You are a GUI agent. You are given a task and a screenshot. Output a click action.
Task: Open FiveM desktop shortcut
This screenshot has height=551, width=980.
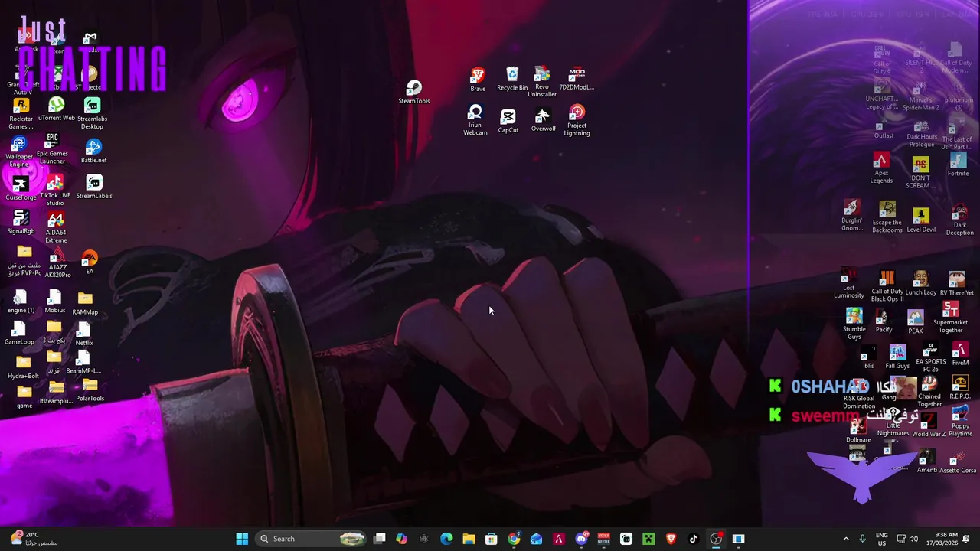pyautogui.click(x=960, y=354)
